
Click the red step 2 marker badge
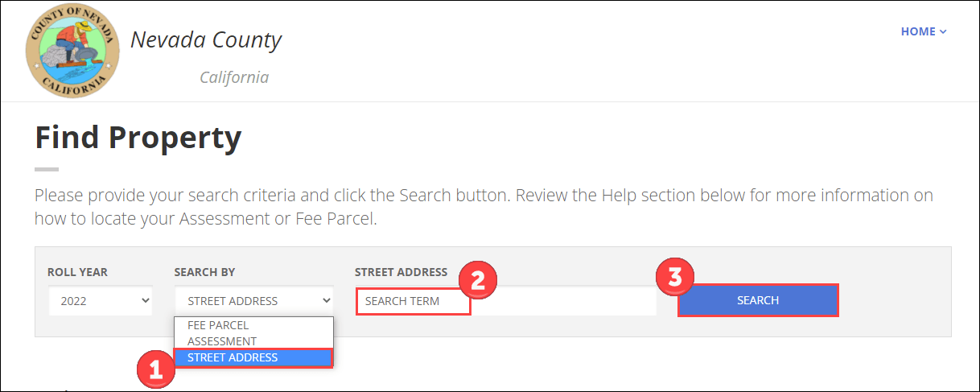coord(478,280)
